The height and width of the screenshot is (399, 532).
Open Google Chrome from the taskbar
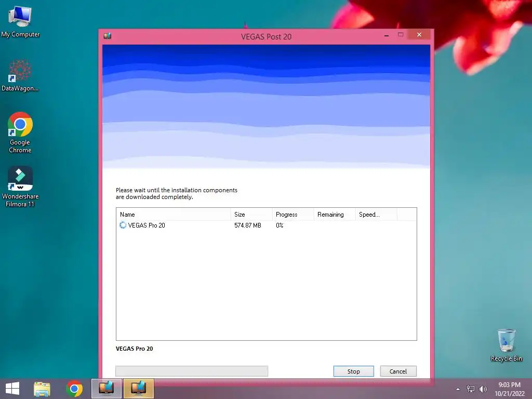(74, 389)
